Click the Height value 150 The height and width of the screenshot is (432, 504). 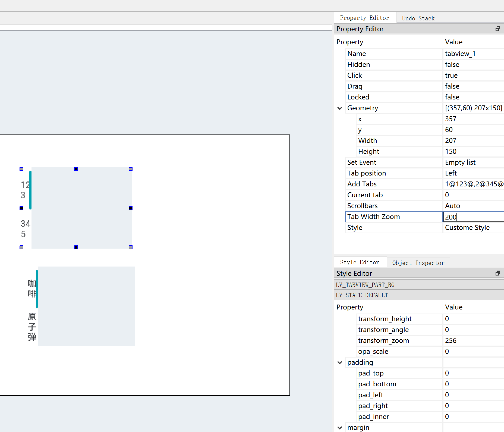click(473, 152)
